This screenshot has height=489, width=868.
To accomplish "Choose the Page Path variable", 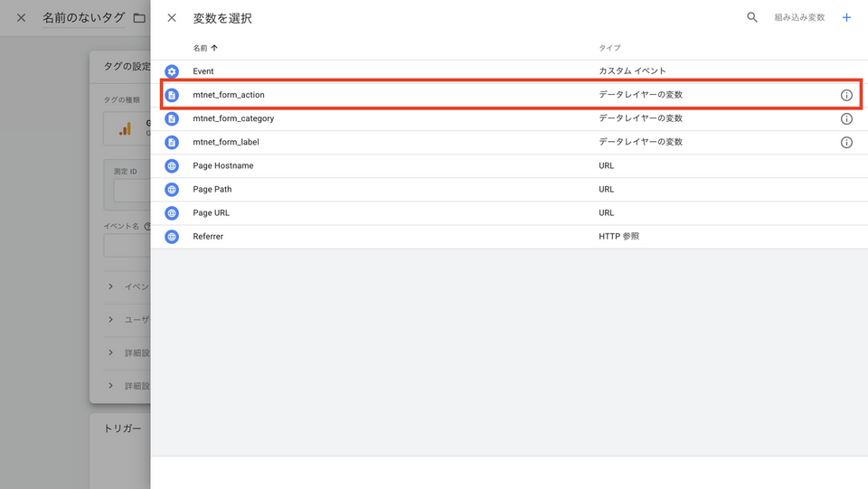I will tap(215, 190).
